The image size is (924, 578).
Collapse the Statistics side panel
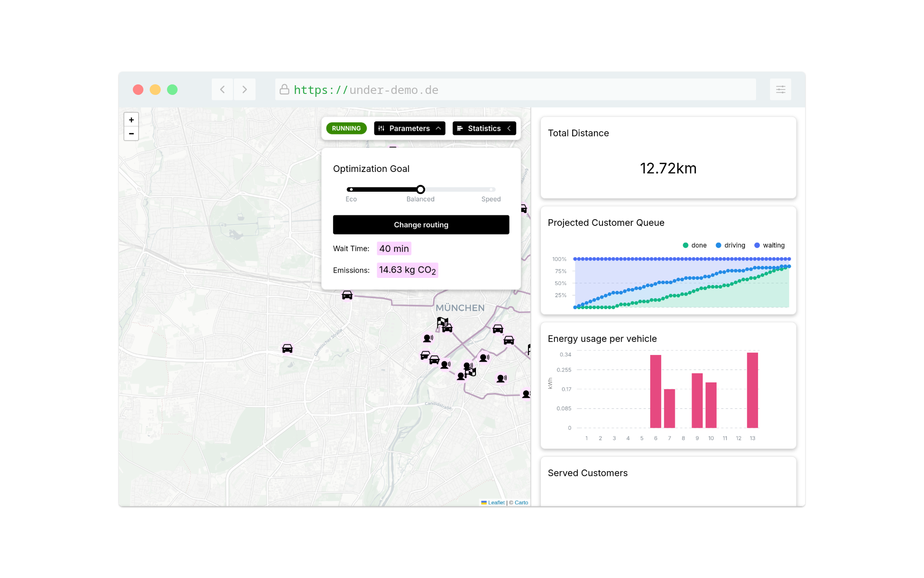coord(484,128)
